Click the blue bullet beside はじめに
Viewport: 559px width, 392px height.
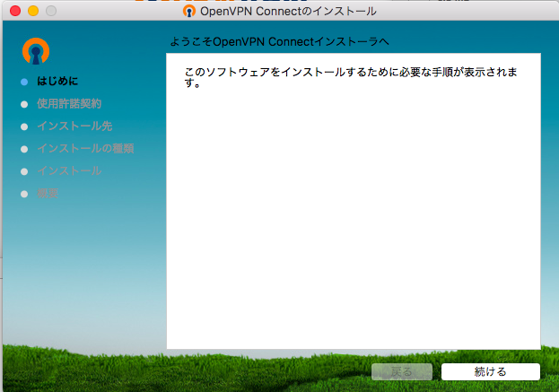click(24, 82)
